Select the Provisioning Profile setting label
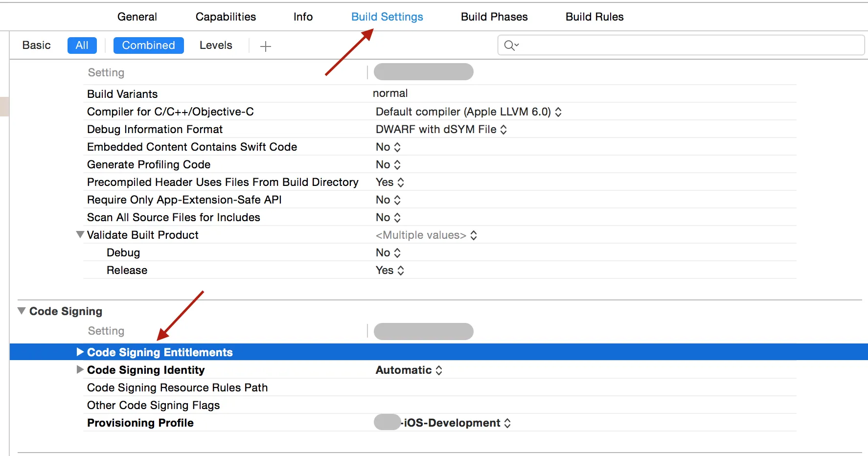Screen dimensions: 868x456 coord(140,423)
